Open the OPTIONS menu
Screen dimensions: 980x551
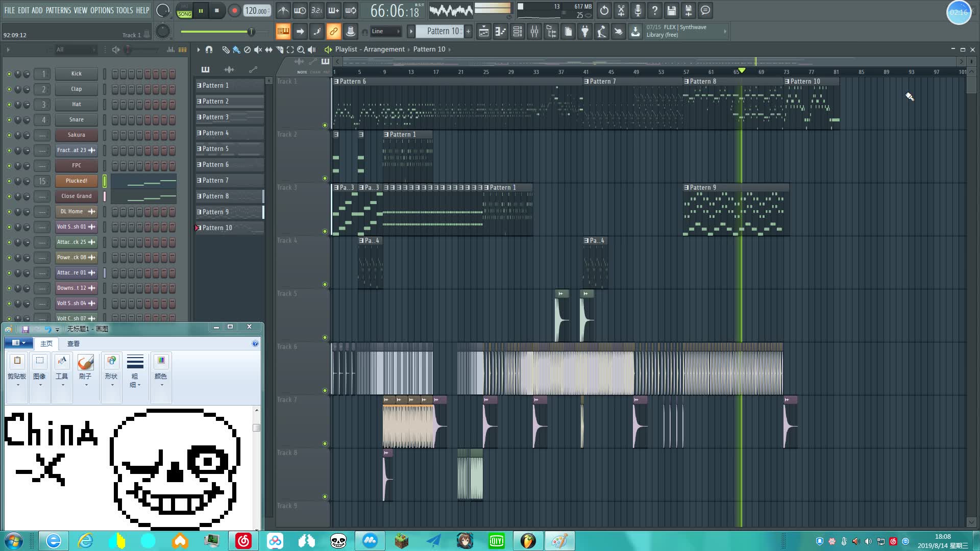pos(102,10)
